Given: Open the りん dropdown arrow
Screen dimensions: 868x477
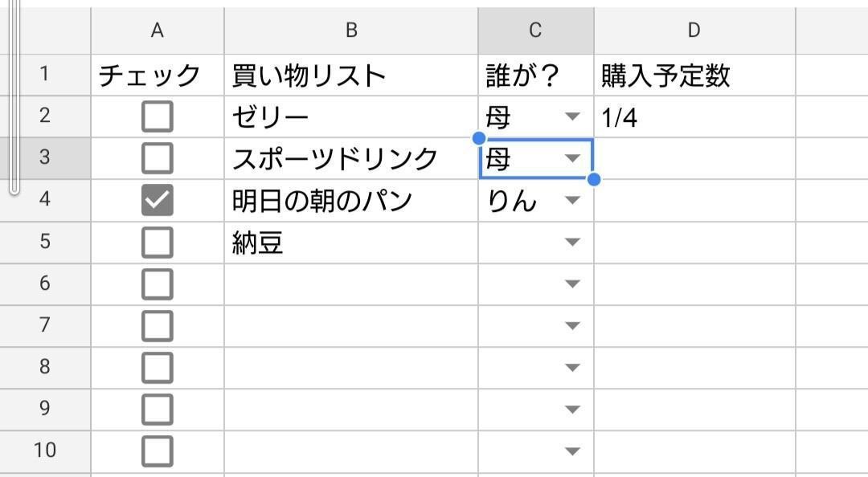Looking at the screenshot, I should pos(572,200).
